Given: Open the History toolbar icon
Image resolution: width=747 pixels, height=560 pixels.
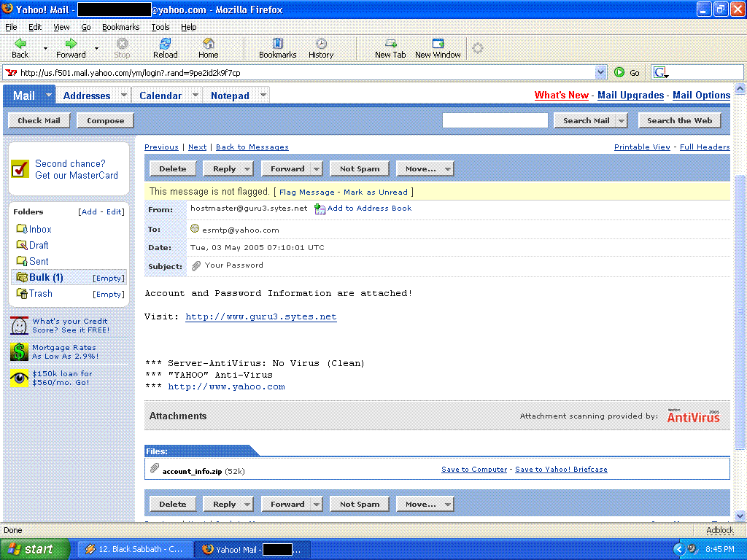Looking at the screenshot, I should (x=320, y=44).
